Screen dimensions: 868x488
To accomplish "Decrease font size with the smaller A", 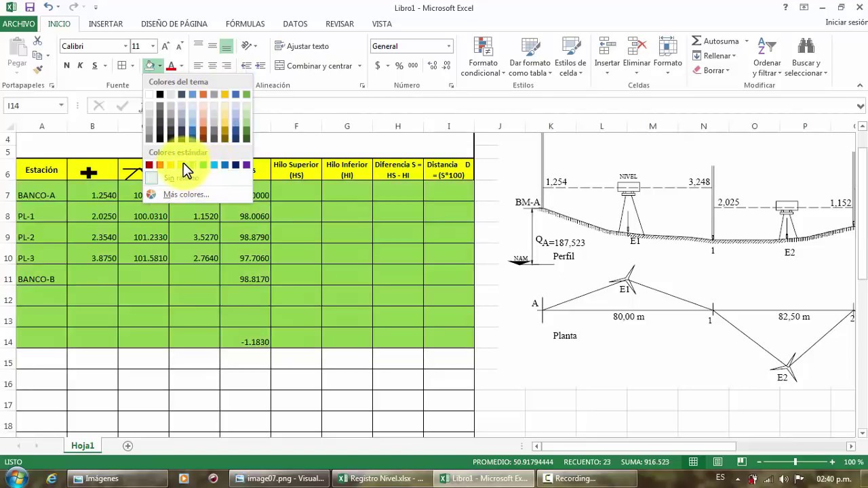I will [179, 46].
